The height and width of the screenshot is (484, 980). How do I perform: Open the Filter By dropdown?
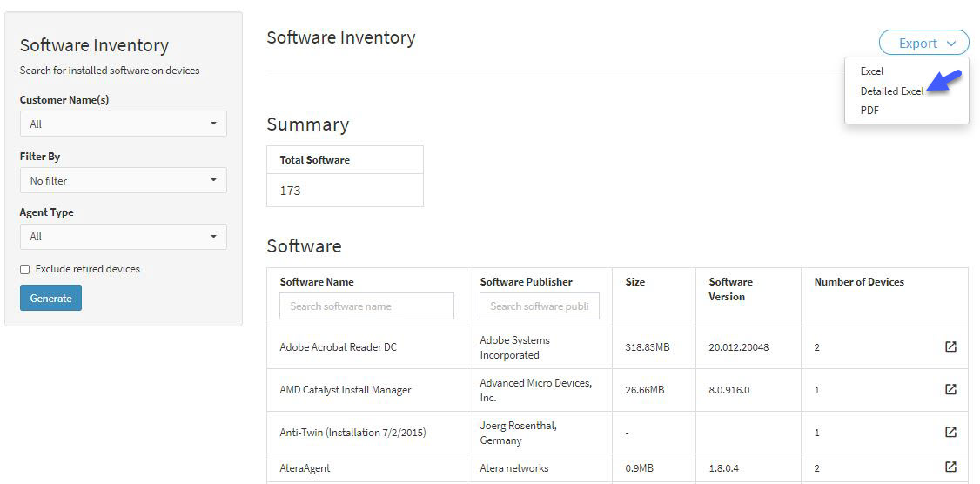[x=123, y=180]
